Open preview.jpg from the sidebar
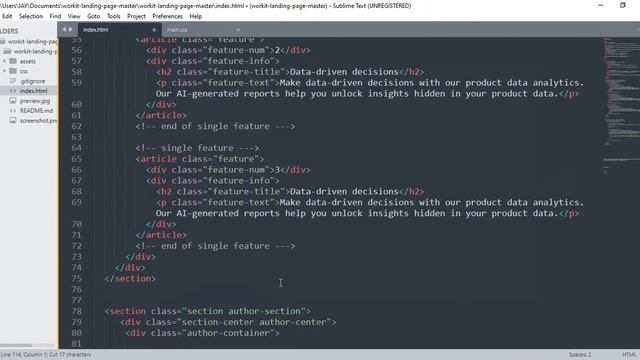The height and width of the screenshot is (360, 640). [x=35, y=101]
